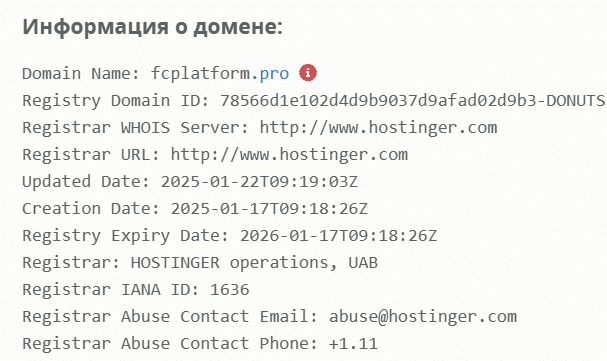
Task: Click the abuse contact phone +1.11
Action: tap(353, 344)
